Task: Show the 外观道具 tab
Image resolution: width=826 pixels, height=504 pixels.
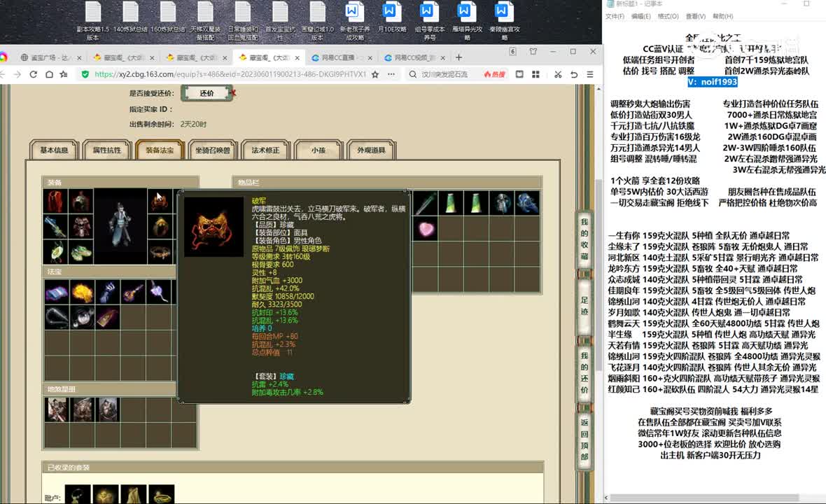Action: point(372,150)
